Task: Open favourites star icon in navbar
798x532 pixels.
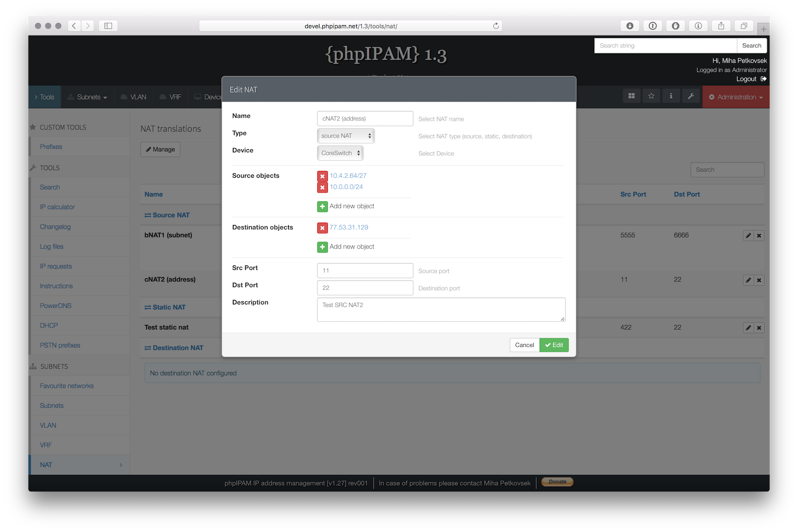Action: pyautogui.click(x=651, y=96)
